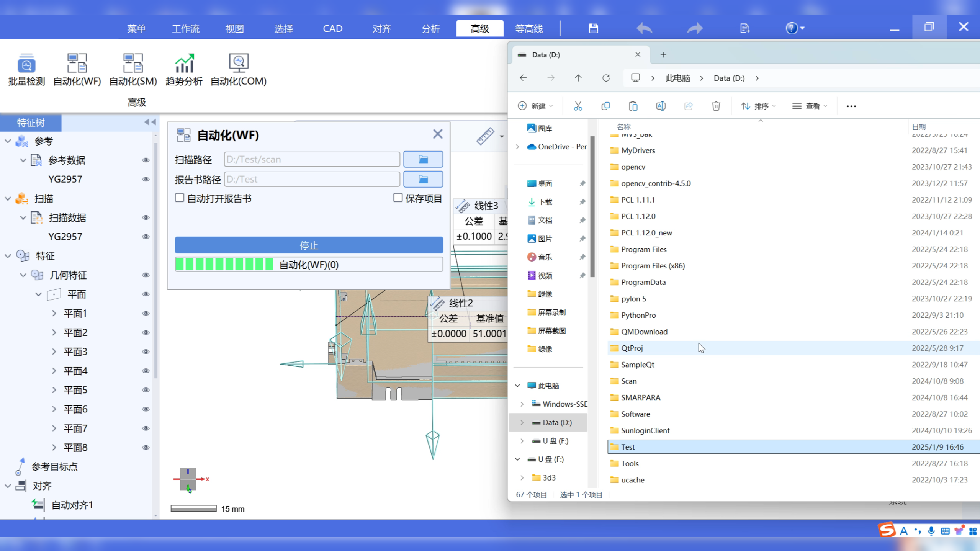Click the Copy icon in Explorer toolbar
980x551 pixels.
[x=605, y=106]
